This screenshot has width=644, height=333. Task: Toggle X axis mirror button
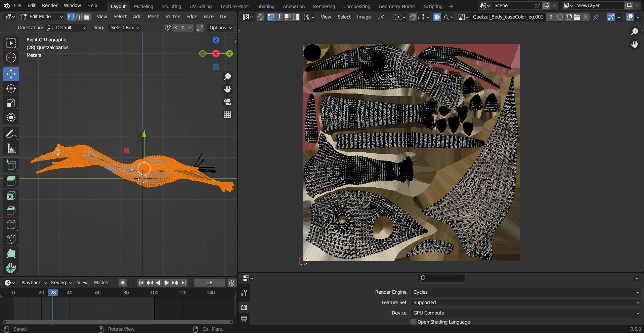tap(175, 28)
